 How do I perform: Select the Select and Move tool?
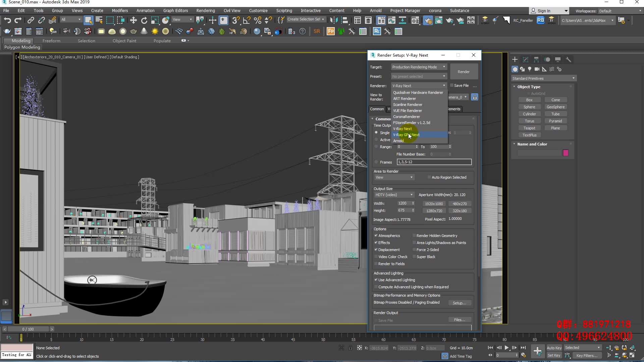tap(133, 20)
